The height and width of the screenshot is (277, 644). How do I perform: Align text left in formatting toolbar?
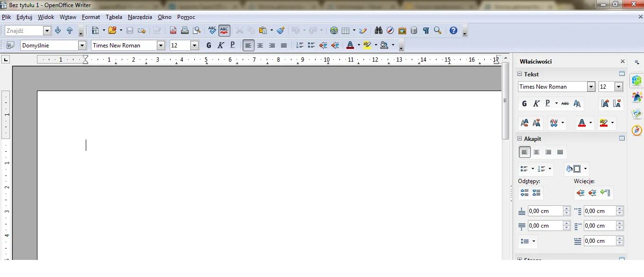coord(248,45)
